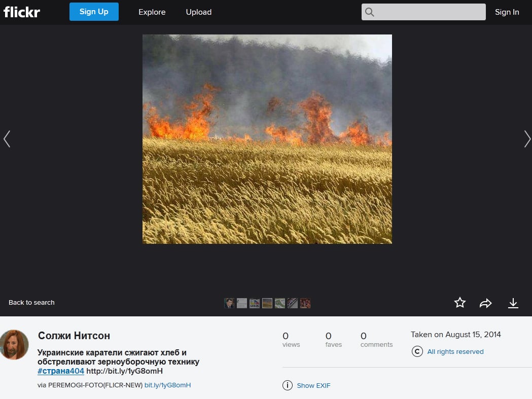Click the copyright circle icon
The height and width of the screenshot is (399, 532).
coord(417,351)
